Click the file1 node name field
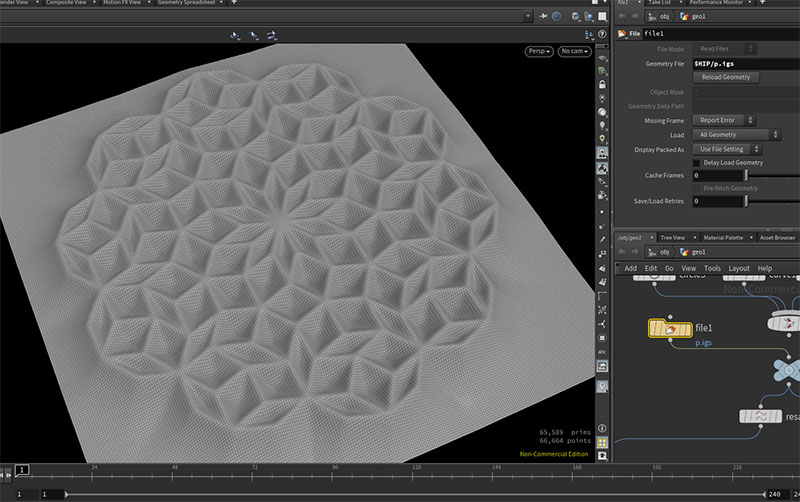The image size is (800, 502). [720, 34]
